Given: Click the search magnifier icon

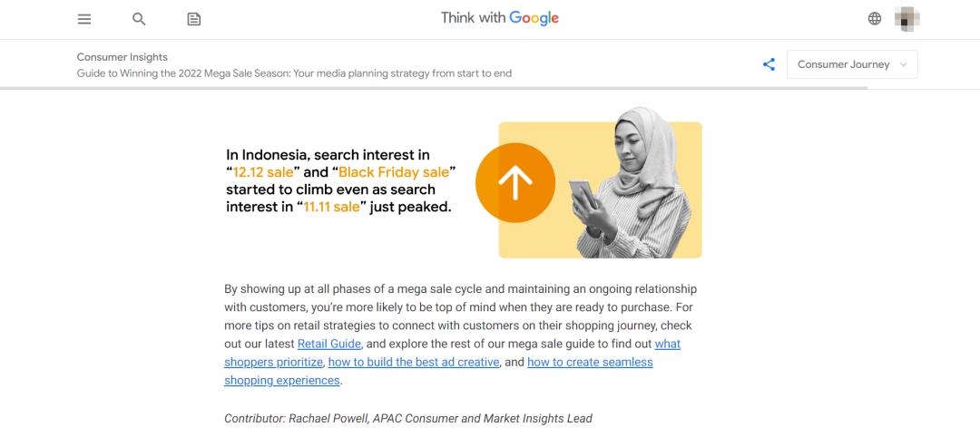Looking at the screenshot, I should click(139, 19).
